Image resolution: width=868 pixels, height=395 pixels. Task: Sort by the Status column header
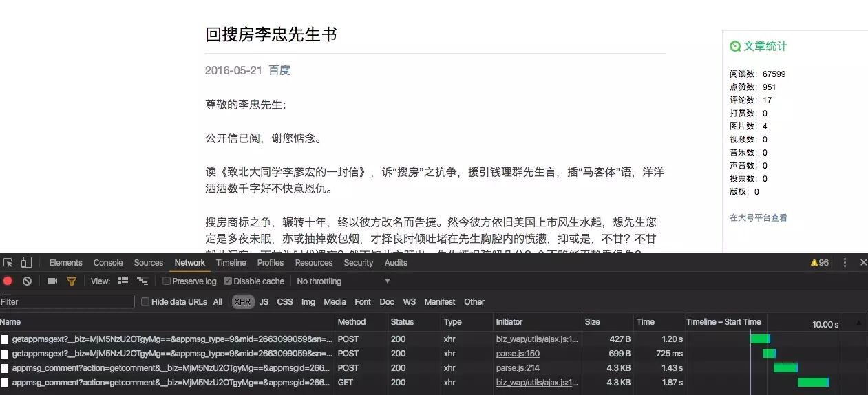point(414,322)
